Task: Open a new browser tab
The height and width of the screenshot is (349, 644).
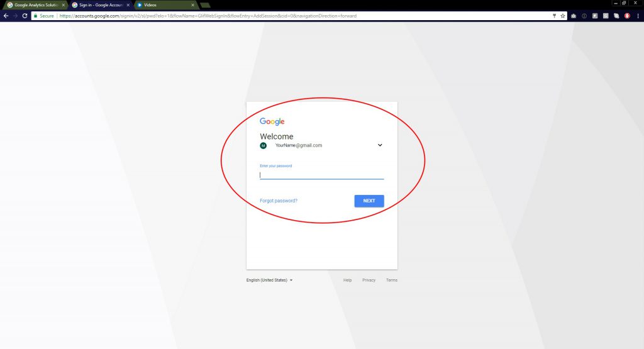Action: click(x=205, y=5)
